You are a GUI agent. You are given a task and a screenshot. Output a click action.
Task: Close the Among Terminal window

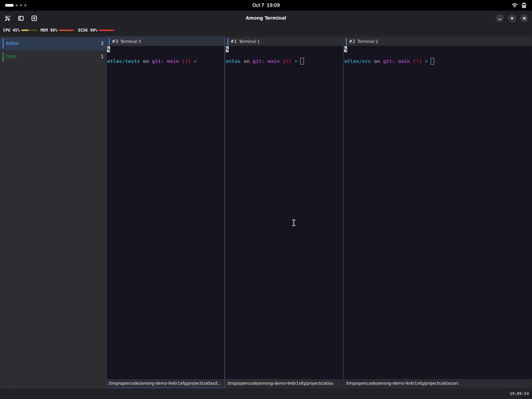coord(524,18)
